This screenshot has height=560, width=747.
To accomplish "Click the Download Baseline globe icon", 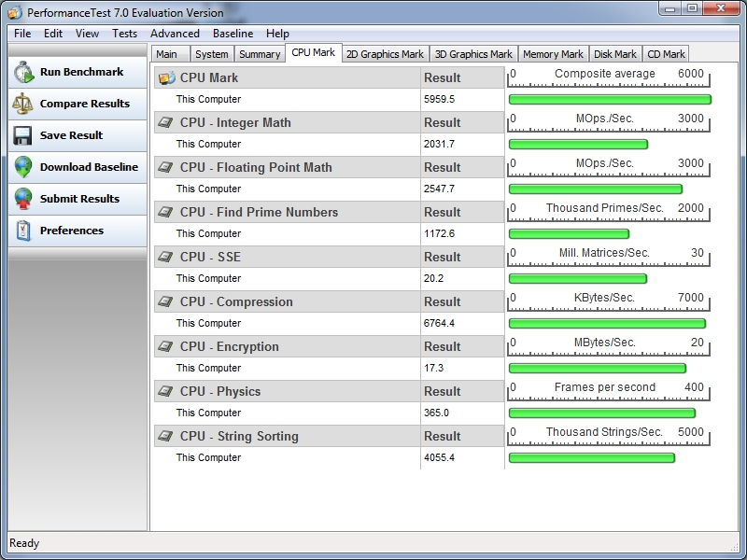I will [22, 167].
